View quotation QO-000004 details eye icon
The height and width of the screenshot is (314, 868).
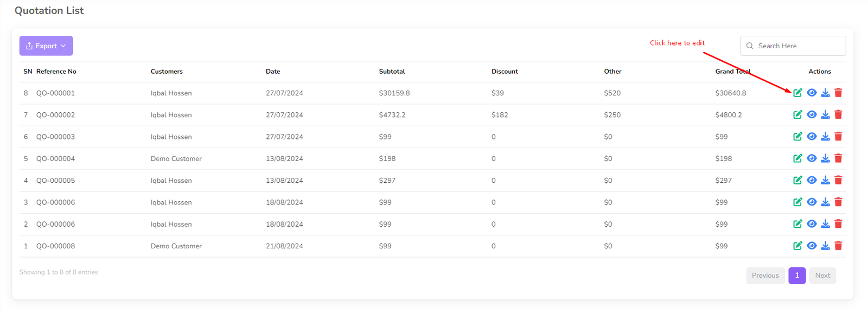[812, 158]
